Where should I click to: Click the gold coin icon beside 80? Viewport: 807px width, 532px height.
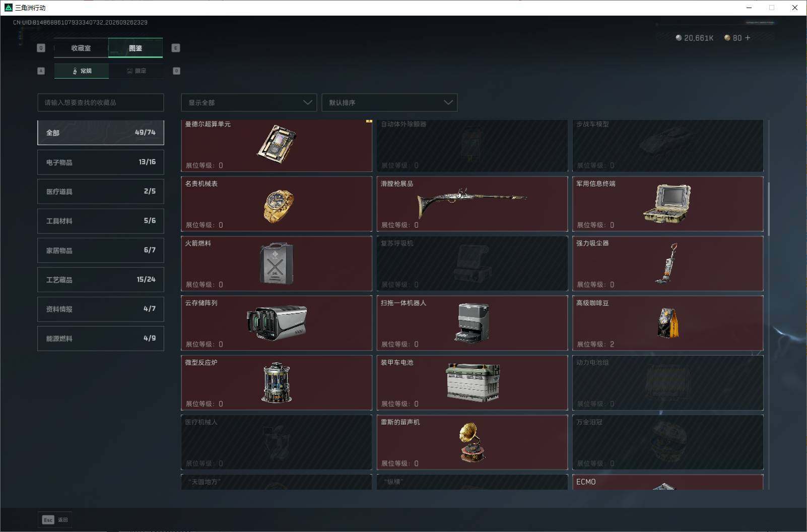tap(727, 38)
